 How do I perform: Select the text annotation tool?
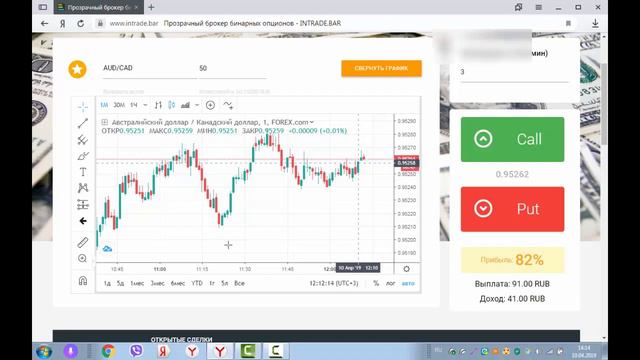(83, 172)
